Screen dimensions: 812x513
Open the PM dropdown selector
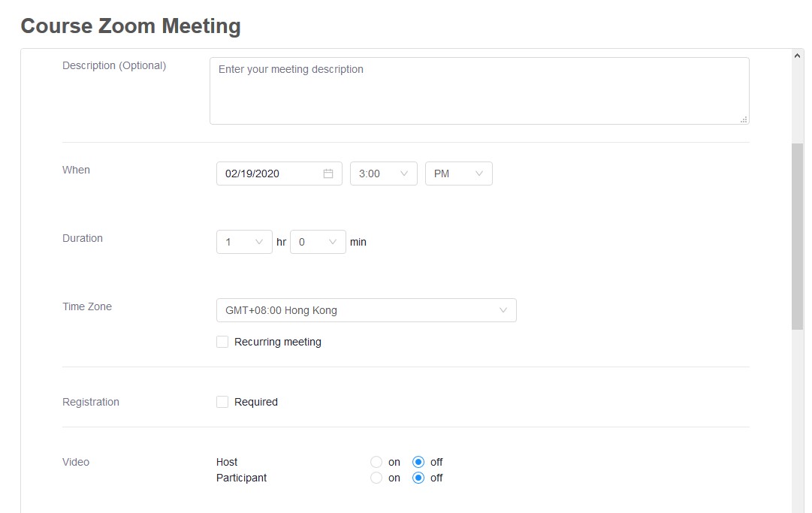coord(458,174)
